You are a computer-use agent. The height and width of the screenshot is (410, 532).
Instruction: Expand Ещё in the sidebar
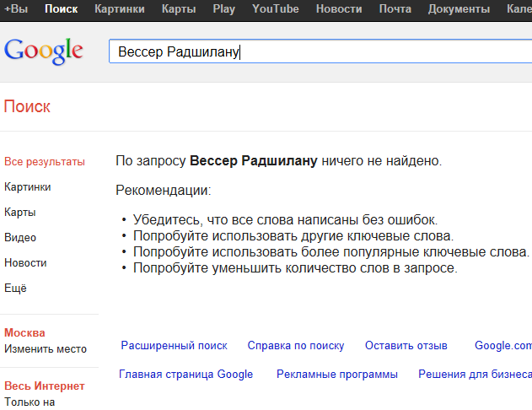15,288
